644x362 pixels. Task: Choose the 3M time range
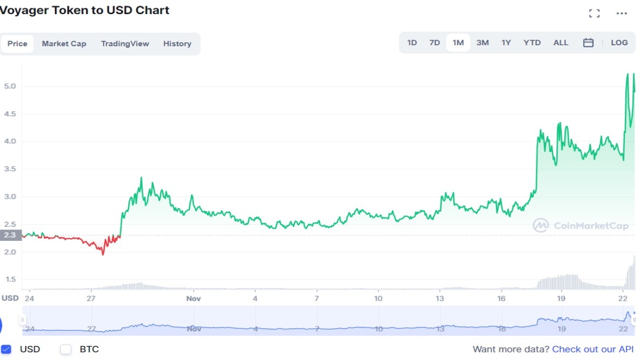click(x=482, y=43)
